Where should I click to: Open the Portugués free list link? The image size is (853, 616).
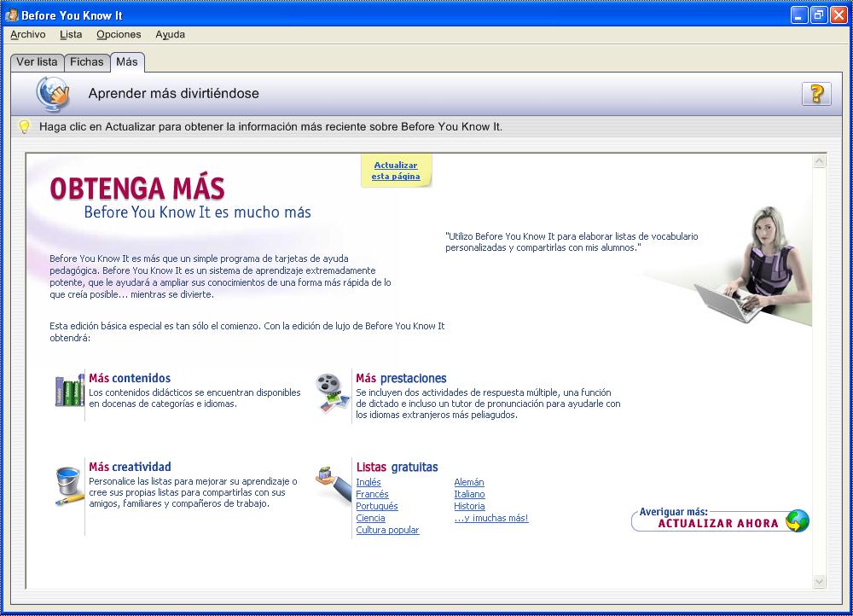[x=377, y=506]
